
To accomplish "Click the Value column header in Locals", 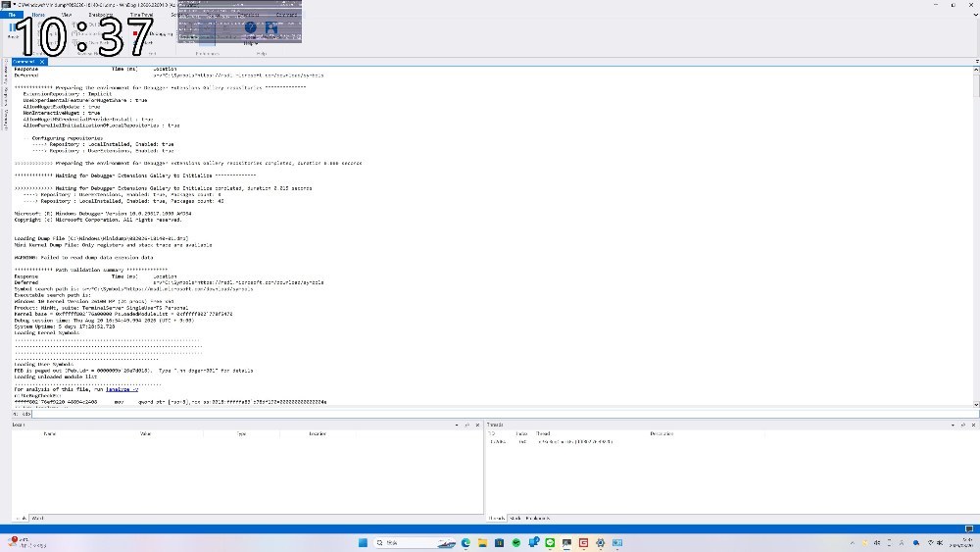I will (x=146, y=433).
